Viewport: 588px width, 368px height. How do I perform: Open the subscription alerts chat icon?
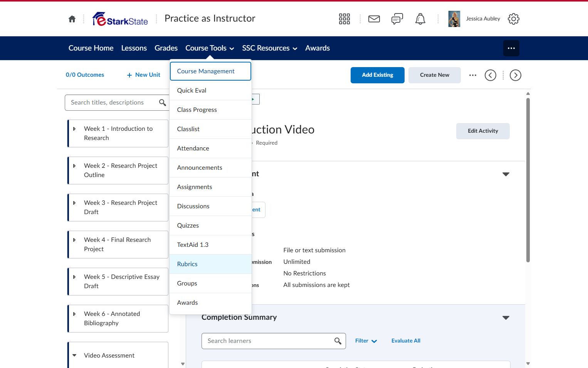(397, 19)
